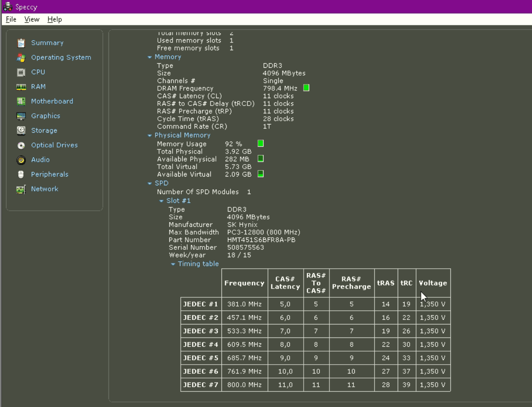
Task: Click the Storage drive icon
Action: coord(21,130)
